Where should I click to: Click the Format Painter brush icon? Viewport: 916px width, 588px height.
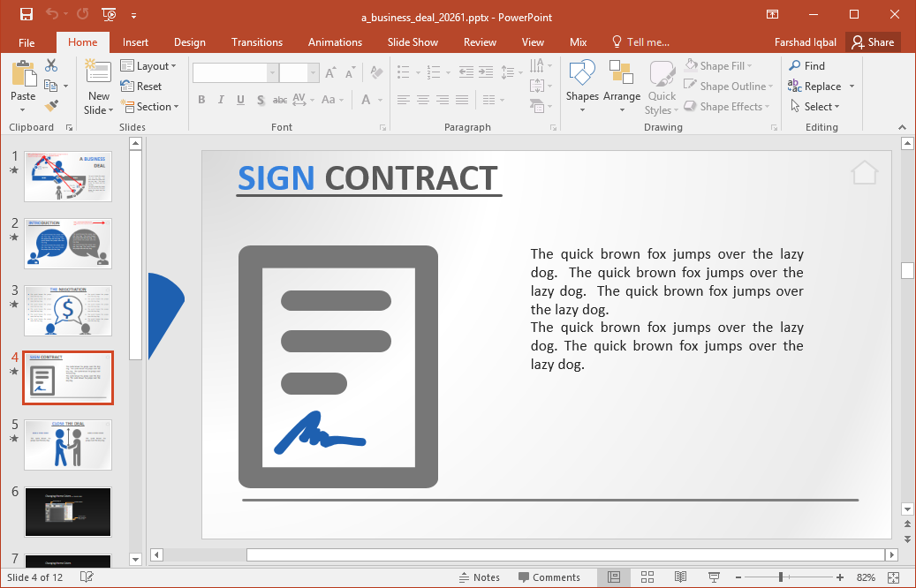tap(51, 106)
